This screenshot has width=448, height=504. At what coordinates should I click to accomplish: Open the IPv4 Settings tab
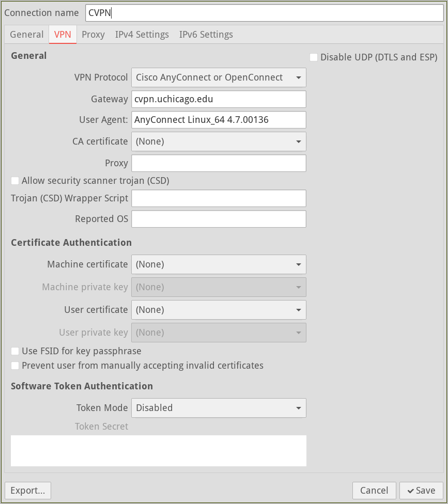tap(142, 35)
